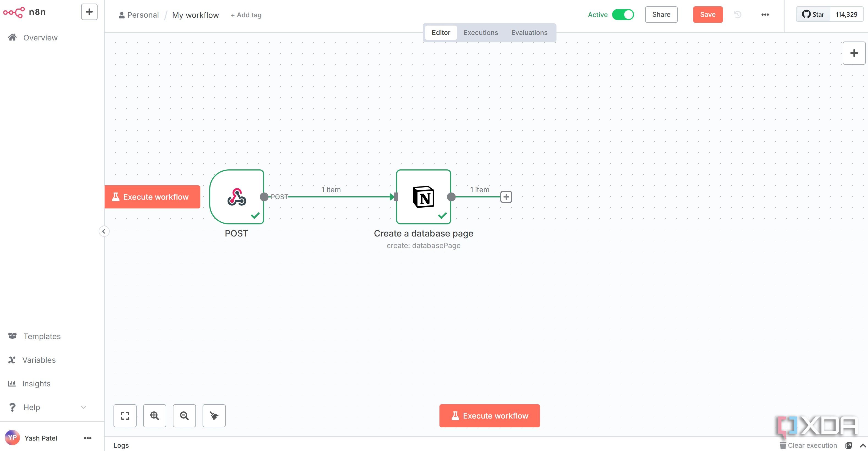
Task: Click the Logs panel label
Action: [121, 445]
